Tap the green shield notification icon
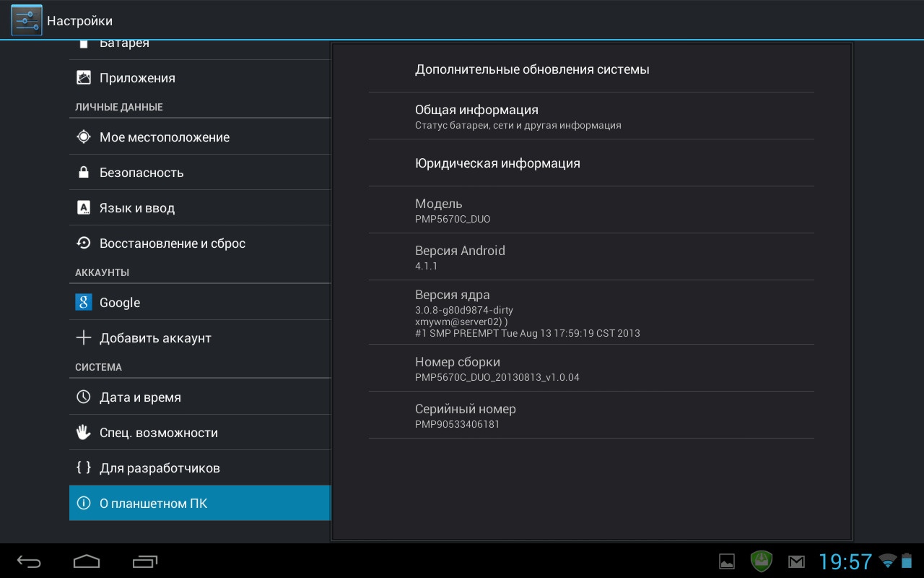Image resolution: width=924 pixels, height=578 pixels. 762,561
